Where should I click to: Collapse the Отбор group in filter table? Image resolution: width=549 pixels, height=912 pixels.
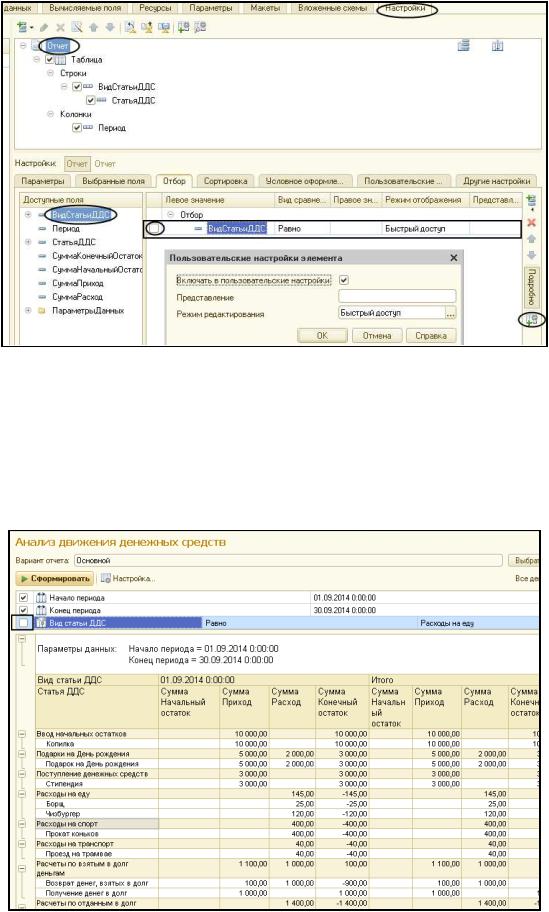170,215
